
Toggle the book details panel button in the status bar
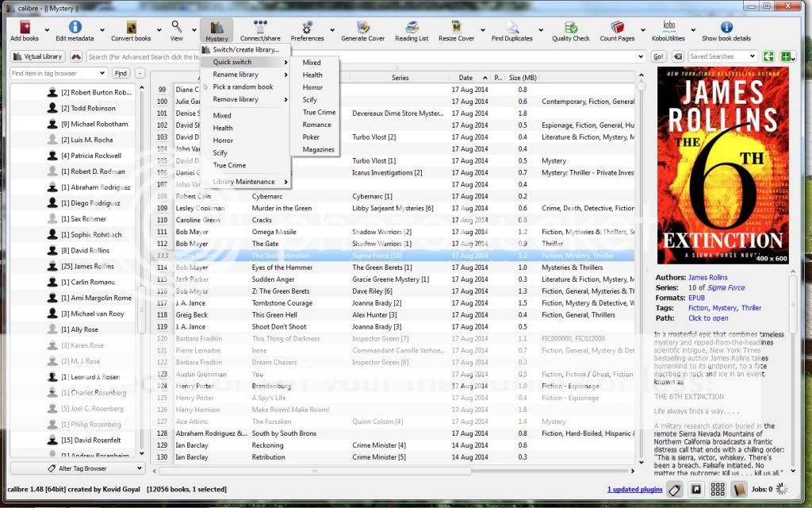point(739,489)
